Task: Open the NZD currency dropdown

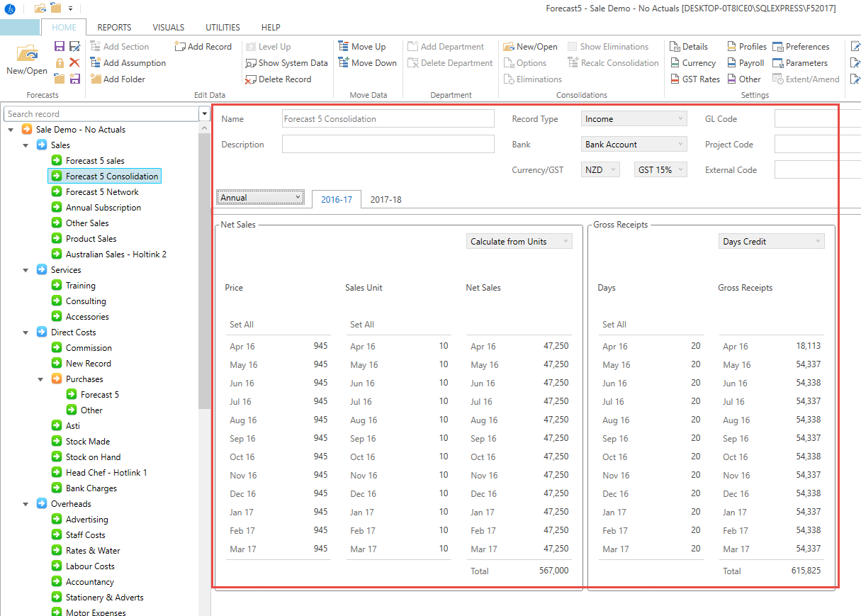Action: (x=600, y=170)
